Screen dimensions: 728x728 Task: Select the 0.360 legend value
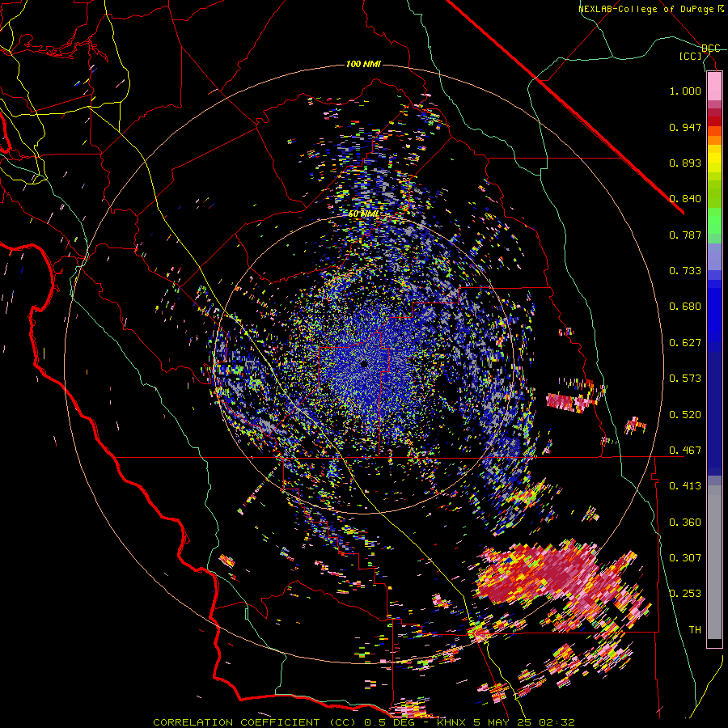pyautogui.click(x=685, y=523)
